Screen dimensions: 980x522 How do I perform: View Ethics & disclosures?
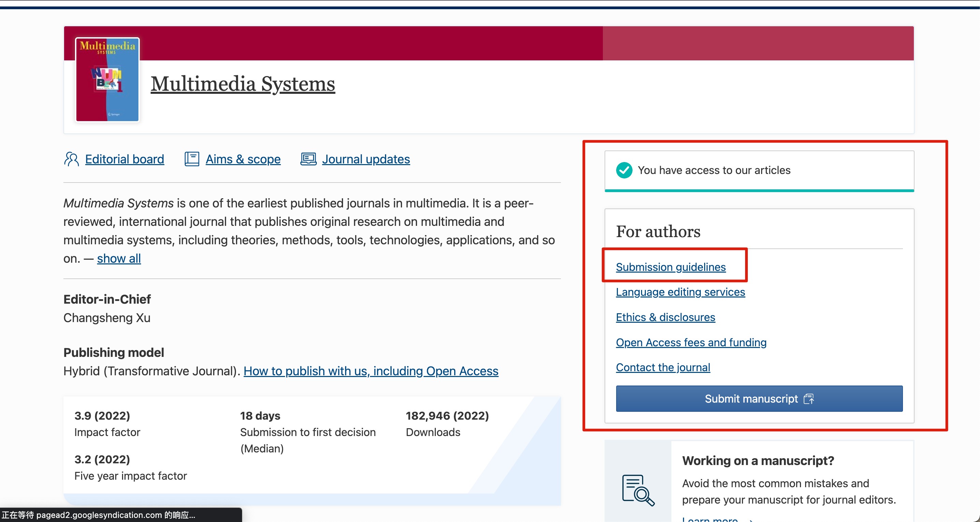pos(665,317)
